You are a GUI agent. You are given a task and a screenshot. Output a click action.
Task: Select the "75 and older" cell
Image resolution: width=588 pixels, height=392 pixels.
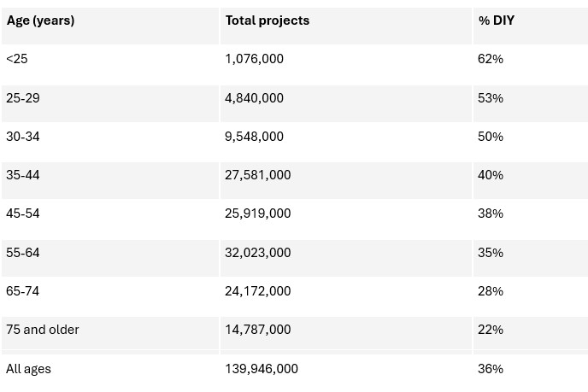[43, 330]
